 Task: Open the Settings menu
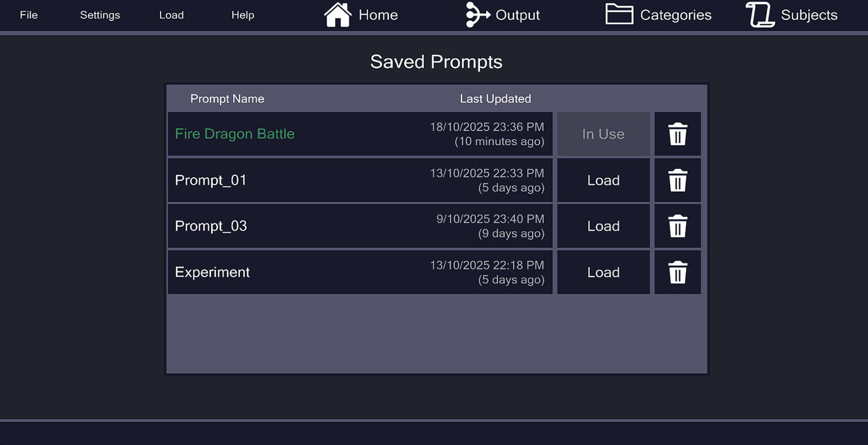[100, 15]
